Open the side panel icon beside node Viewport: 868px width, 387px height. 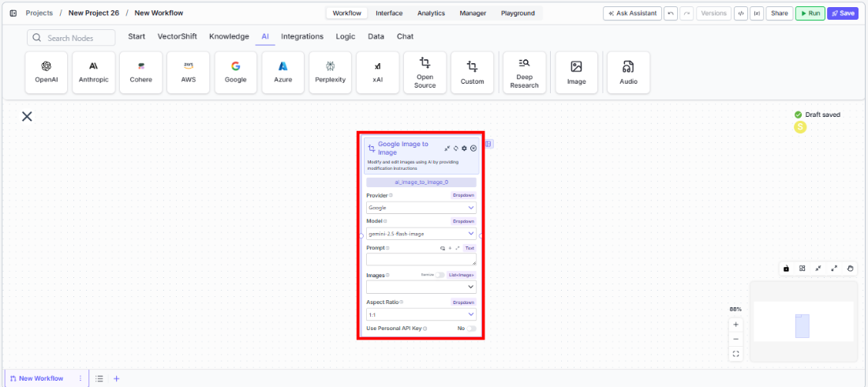(488, 145)
